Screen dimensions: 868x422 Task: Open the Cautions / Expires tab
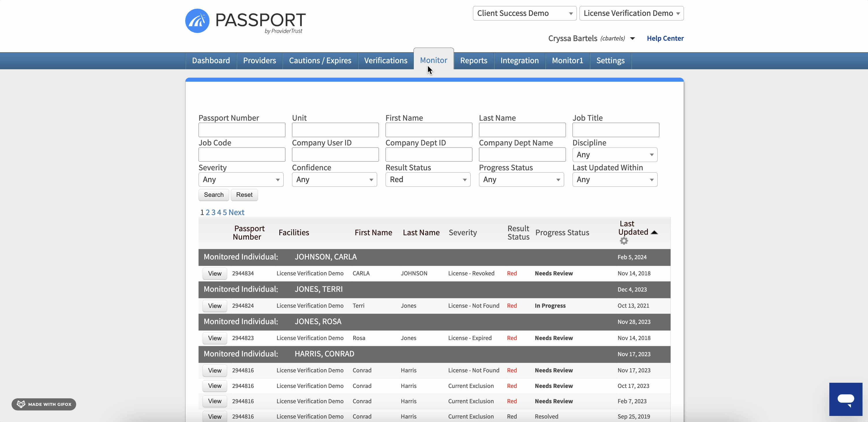(320, 61)
